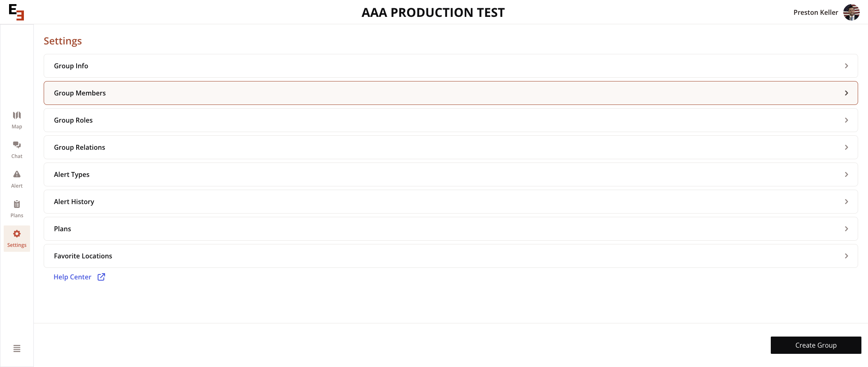Screen dimensions: 868x367
Task: Click the E3 logo icon
Action: [16, 12]
